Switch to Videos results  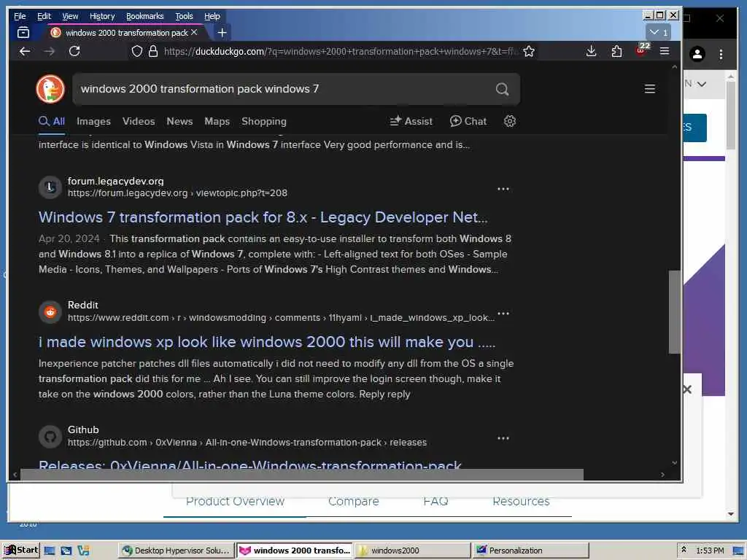click(x=139, y=122)
